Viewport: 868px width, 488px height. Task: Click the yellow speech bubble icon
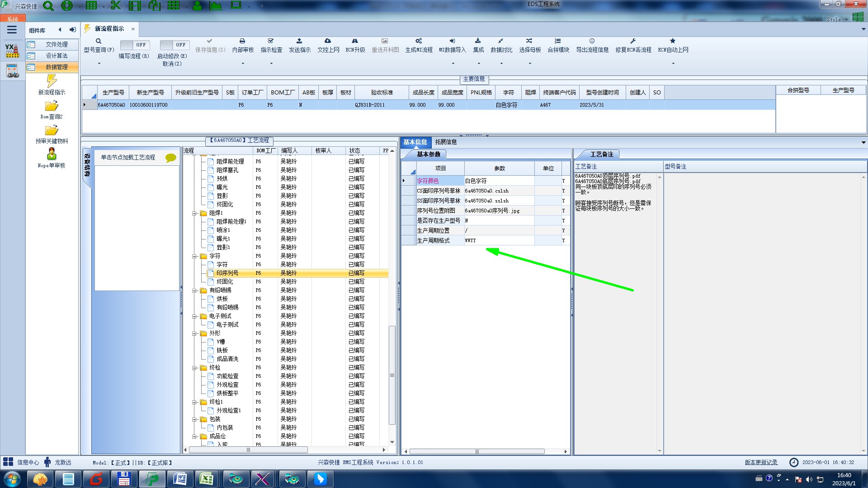(170, 158)
